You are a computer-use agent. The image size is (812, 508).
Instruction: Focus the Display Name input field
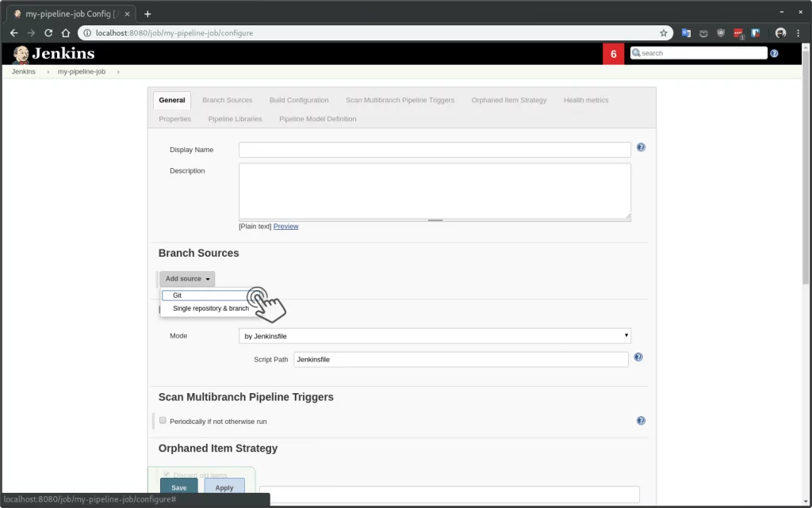click(435, 150)
